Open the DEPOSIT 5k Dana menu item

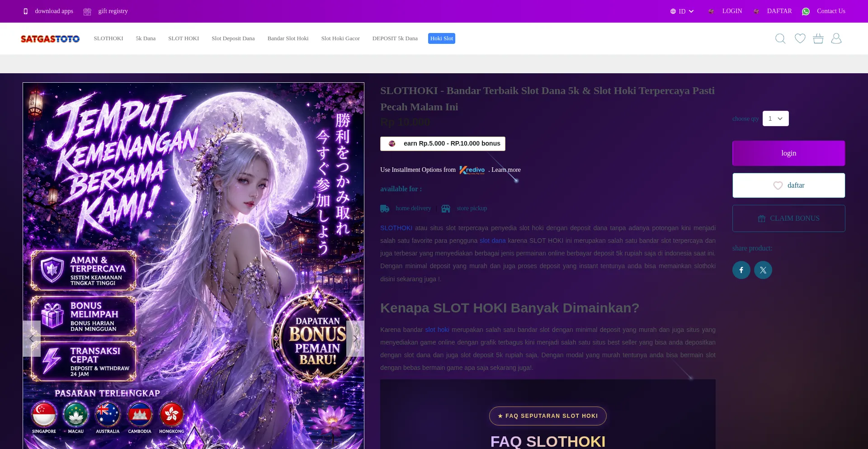395,38
